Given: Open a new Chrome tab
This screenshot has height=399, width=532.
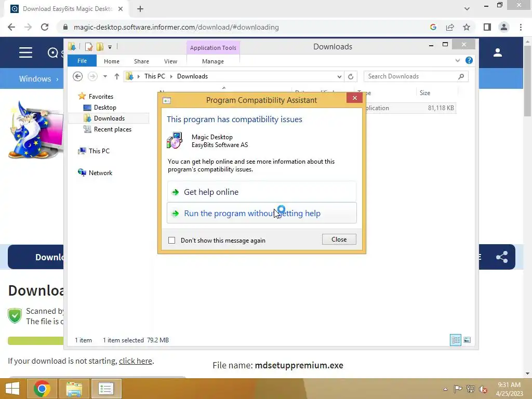Looking at the screenshot, I should tap(140, 9).
